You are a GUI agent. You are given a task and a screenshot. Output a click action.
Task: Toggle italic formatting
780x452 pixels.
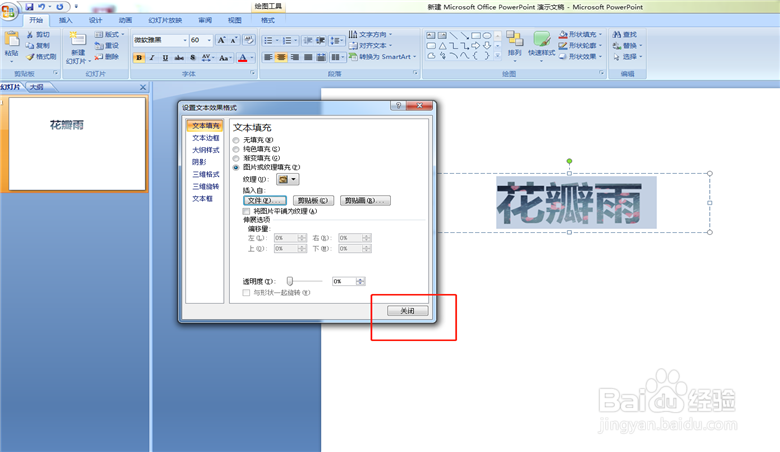(x=152, y=58)
